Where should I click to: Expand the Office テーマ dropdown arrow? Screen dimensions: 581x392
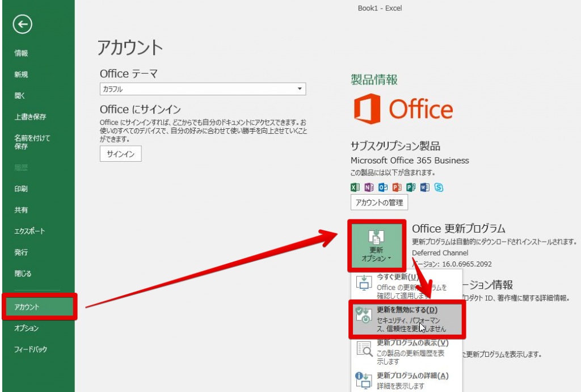tap(300, 89)
